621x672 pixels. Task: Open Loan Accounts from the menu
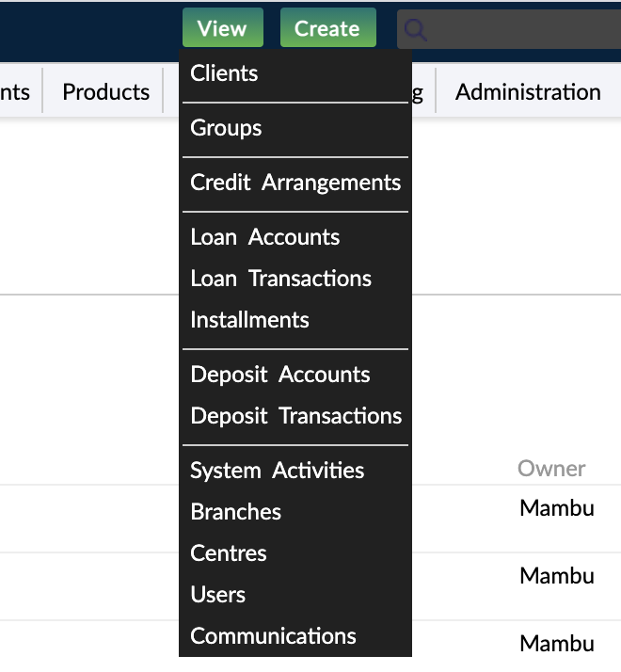point(295,237)
